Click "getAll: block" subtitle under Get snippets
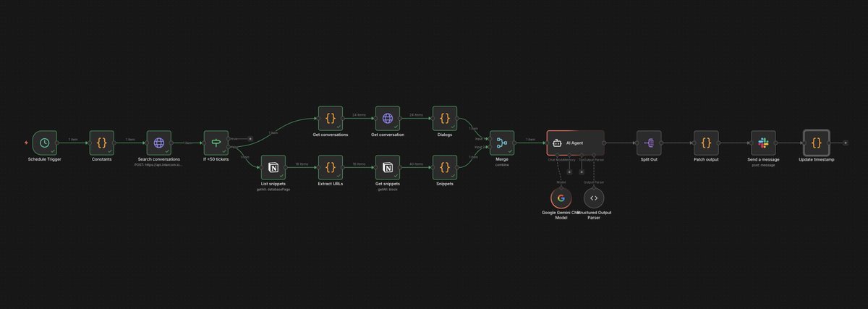 click(388, 190)
